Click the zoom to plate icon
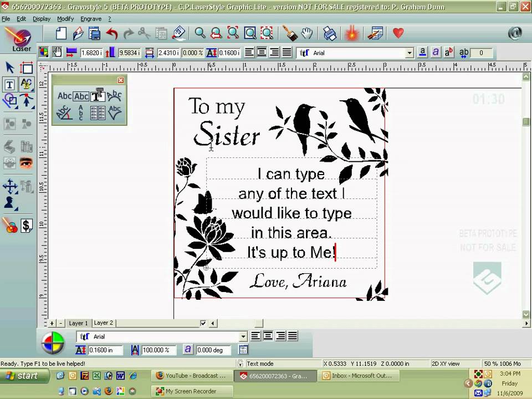 click(250, 33)
